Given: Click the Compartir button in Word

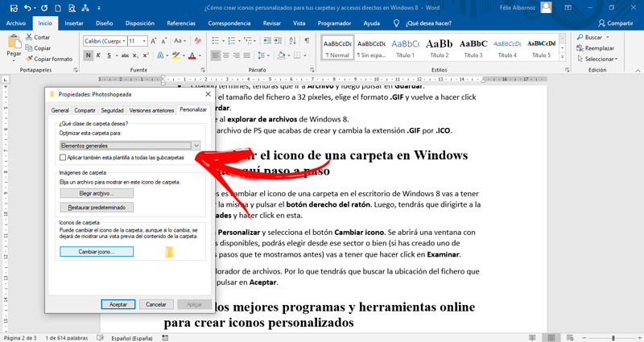Looking at the screenshot, I should pyautogui.click(x=615, y=23).
